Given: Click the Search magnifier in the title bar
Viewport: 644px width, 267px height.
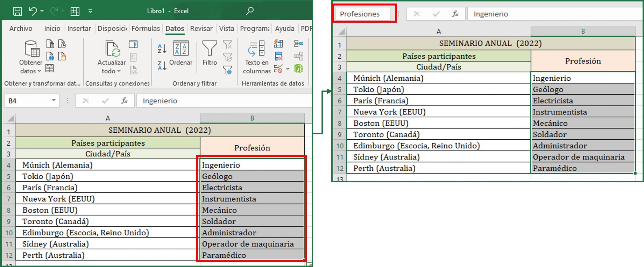Looking at the screenshot, I should click(x=250, y=11).
